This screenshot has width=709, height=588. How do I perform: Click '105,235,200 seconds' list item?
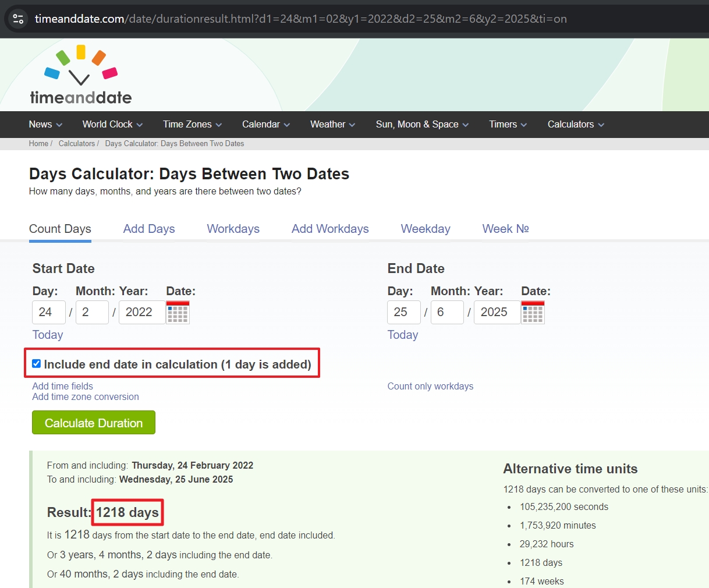(x=564, y=507)
